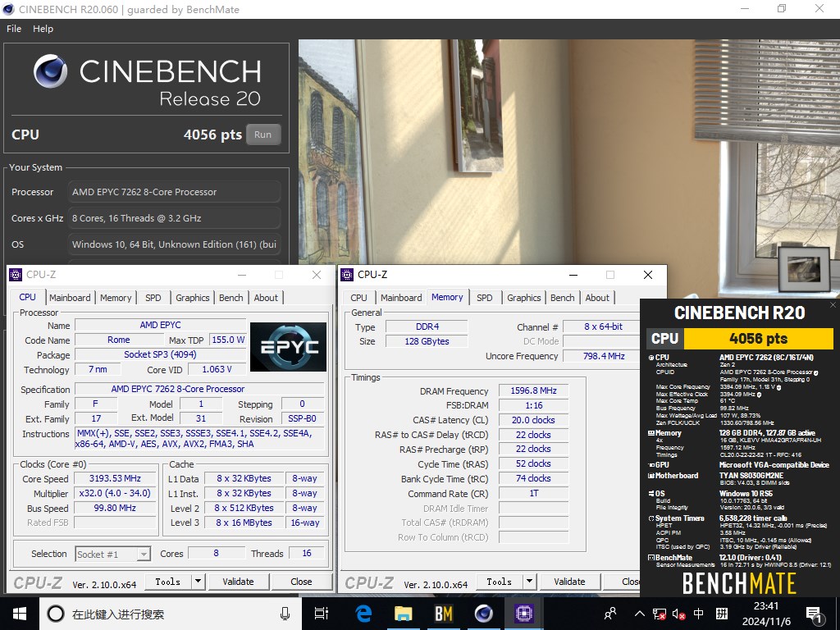Screen dimensions: 840x630
Task: Expand Tools arrow in left CPU-Z
Action: 198,582
